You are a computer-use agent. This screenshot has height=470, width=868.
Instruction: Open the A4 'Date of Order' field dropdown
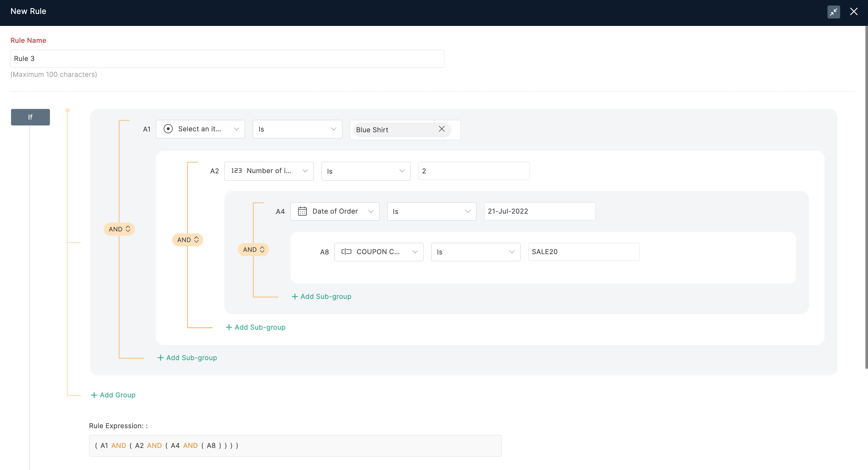coord(334,211)
